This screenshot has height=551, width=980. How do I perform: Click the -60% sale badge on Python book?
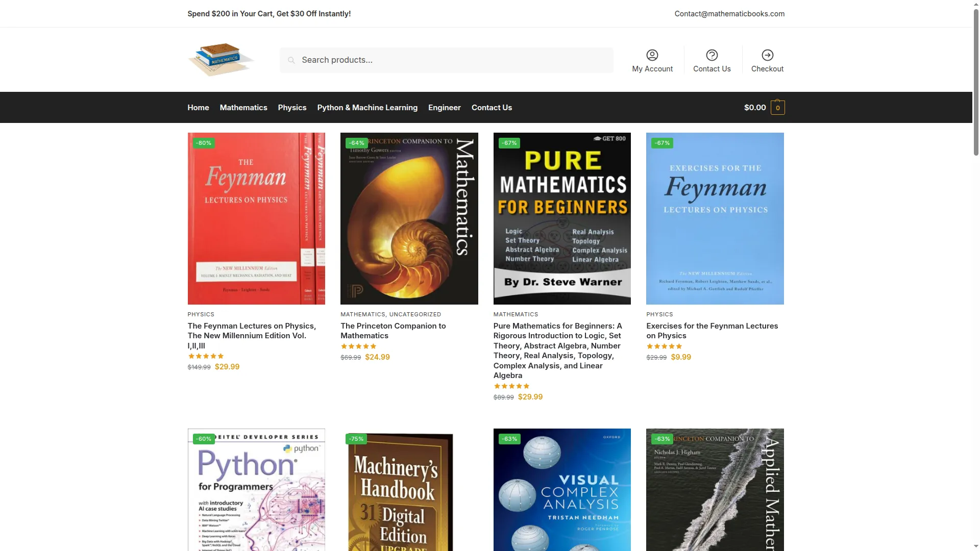click(x=204, y=439)
